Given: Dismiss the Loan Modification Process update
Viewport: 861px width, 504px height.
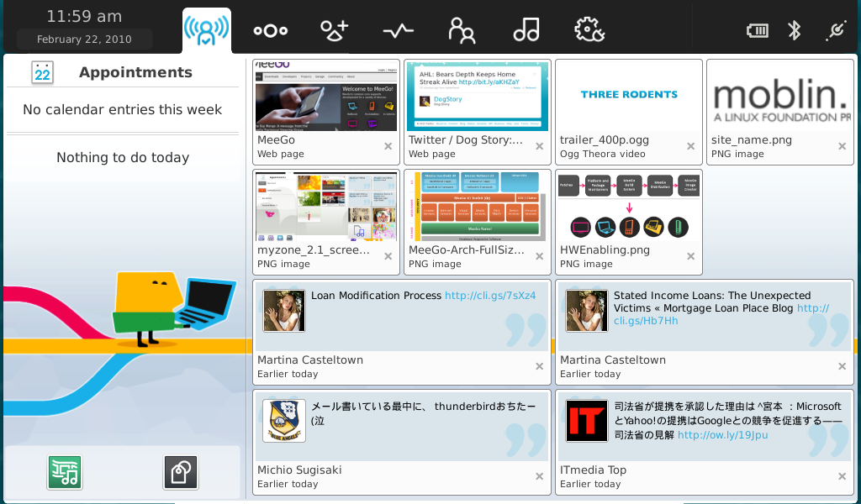Looking at the screenshot, I should point(539,366).
